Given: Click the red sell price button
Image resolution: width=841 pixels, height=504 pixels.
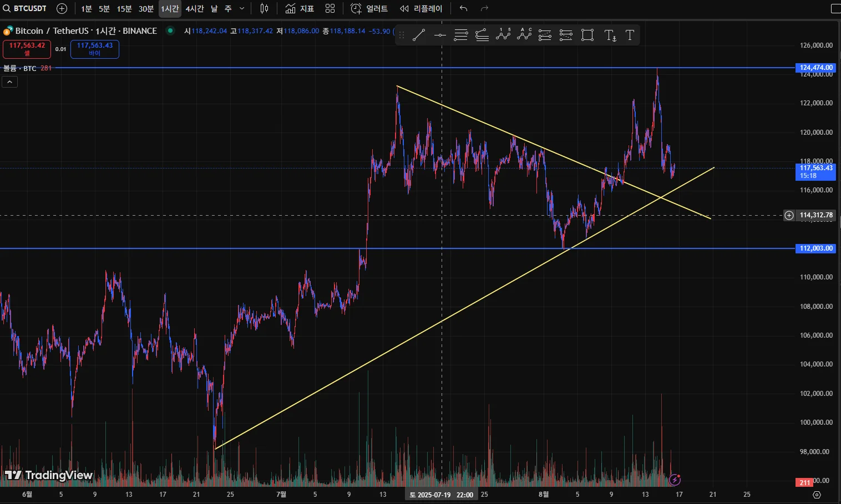Looking at the screenshot, I should (27, 49).
